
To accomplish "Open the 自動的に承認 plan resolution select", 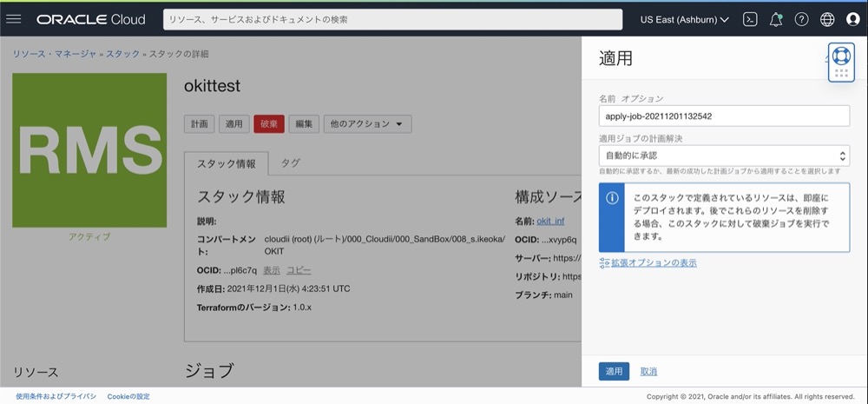I will [724, 156].
